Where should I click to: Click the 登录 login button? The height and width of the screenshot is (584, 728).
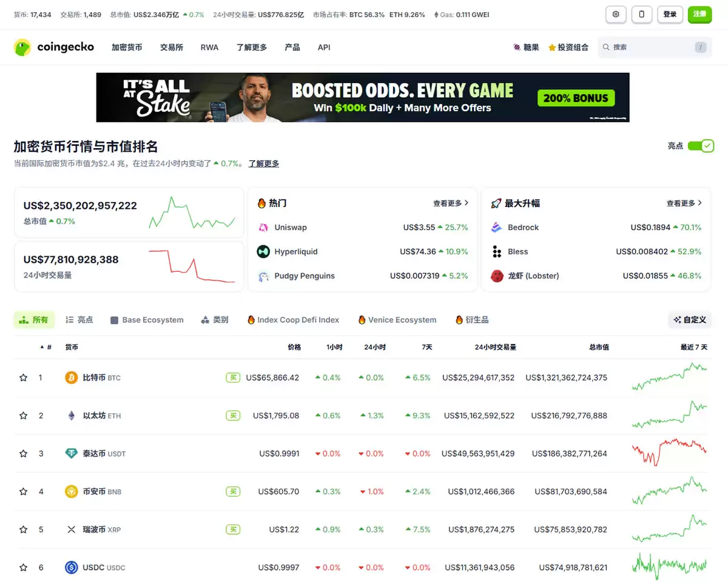coord(670,14)
